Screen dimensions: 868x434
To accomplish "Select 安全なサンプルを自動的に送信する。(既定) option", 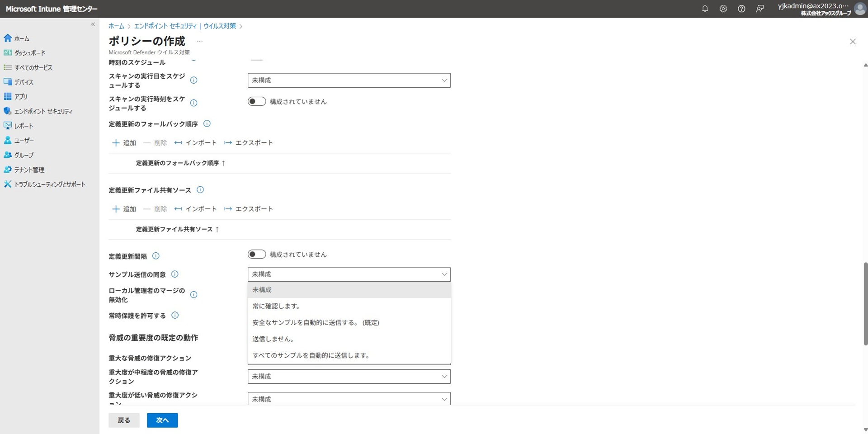I will coord(349,322).
